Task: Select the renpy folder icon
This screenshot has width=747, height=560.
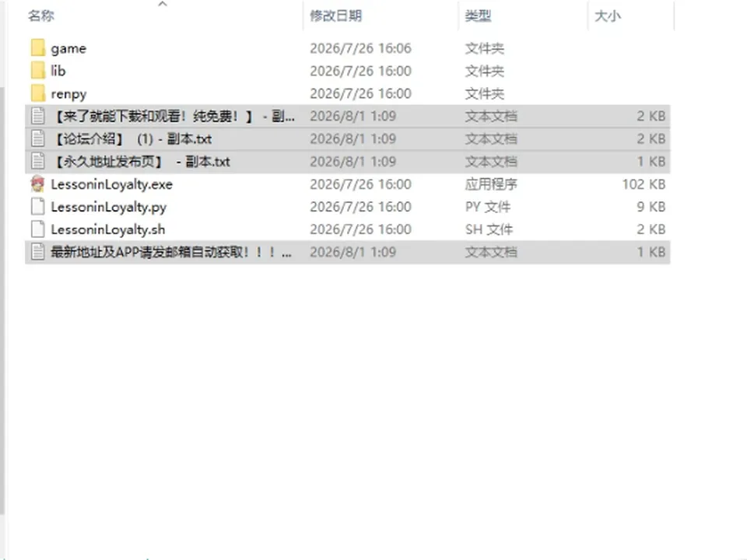Action: click(37, 93)
